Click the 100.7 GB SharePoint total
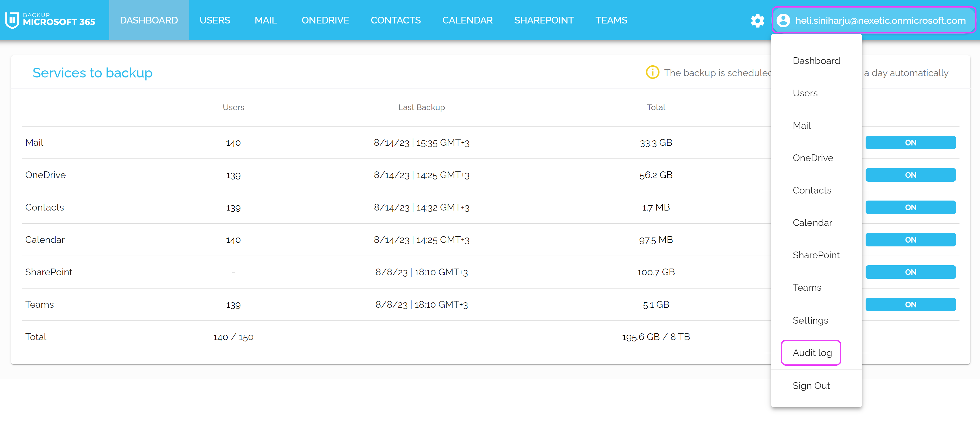980x427 pixels. coord(656,272)
